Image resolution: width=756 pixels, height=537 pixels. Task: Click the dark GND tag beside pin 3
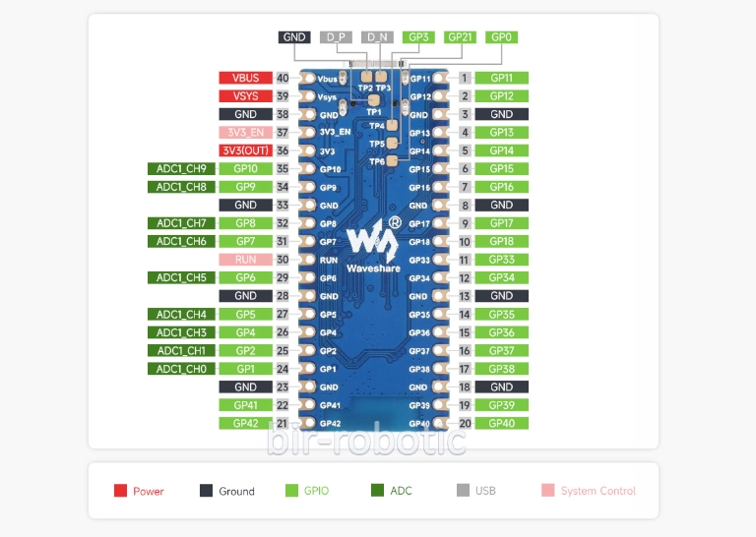coord(501,114)
